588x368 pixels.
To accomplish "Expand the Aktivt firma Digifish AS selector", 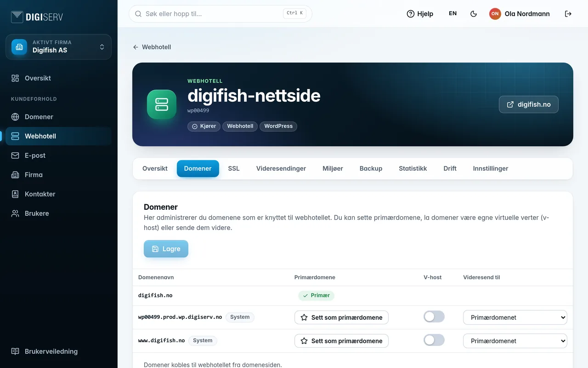I will [58, 47].
